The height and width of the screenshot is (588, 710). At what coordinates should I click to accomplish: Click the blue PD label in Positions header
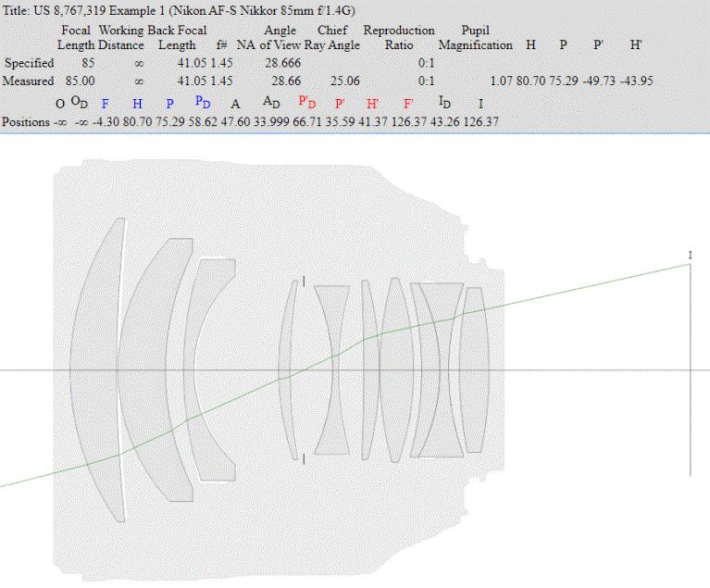203,103
